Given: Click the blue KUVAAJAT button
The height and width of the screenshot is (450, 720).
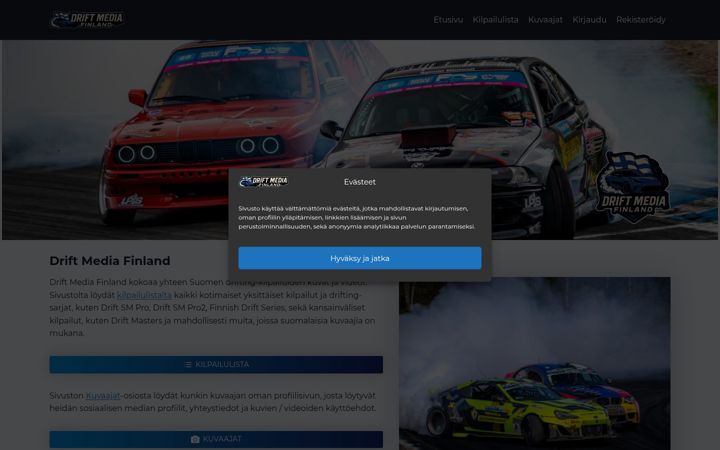Looking at the screenshot, I should pos(216,439).
